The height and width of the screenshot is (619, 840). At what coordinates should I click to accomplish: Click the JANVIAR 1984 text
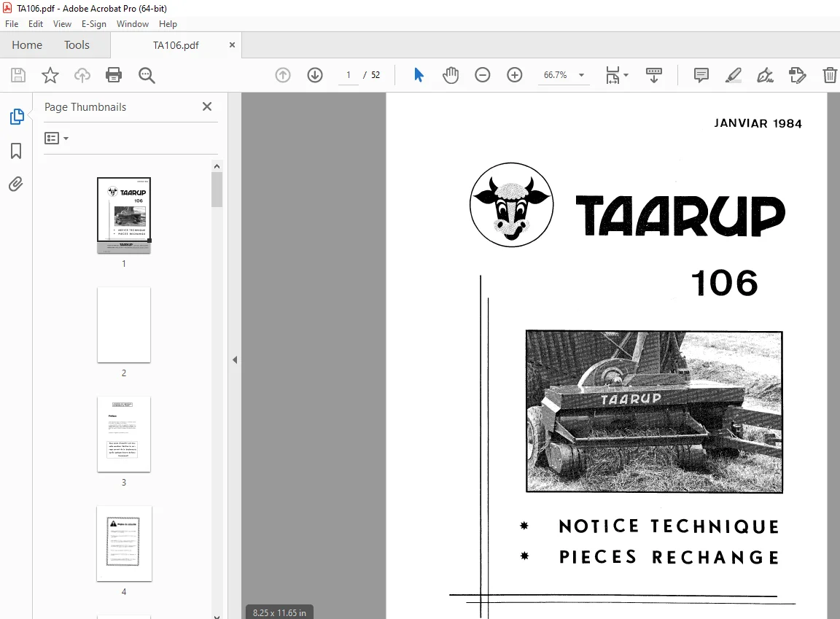point(758,124)
